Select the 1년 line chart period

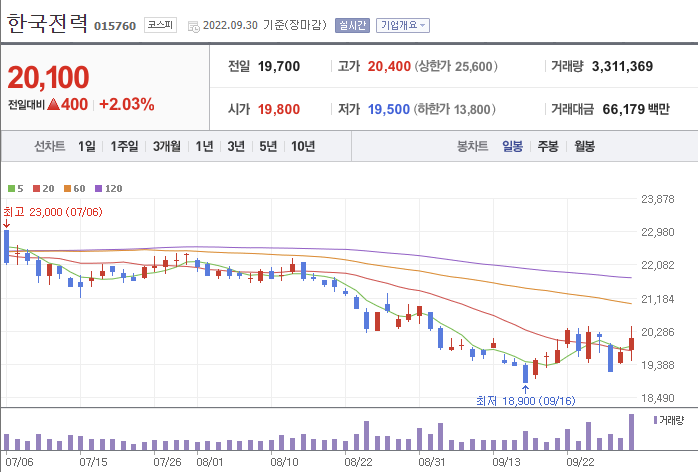pyautogui.click(x=204, y=146)
